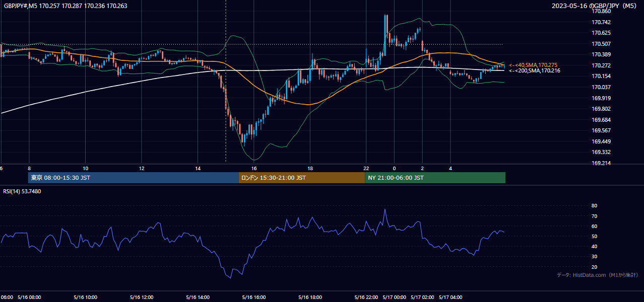Click RSI scale value 30
The height and width of the screenshot is (302, 644).
tap(594, 257)
